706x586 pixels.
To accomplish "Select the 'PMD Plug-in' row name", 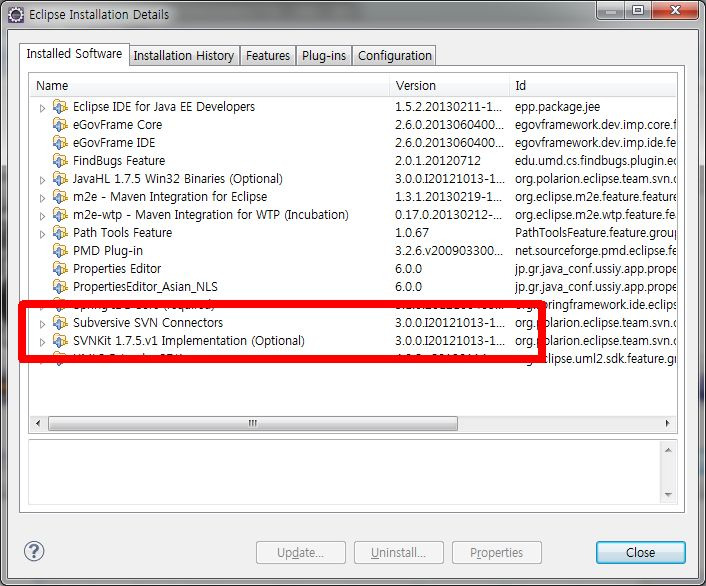I will pyautogui.click(x=108, y=251).
